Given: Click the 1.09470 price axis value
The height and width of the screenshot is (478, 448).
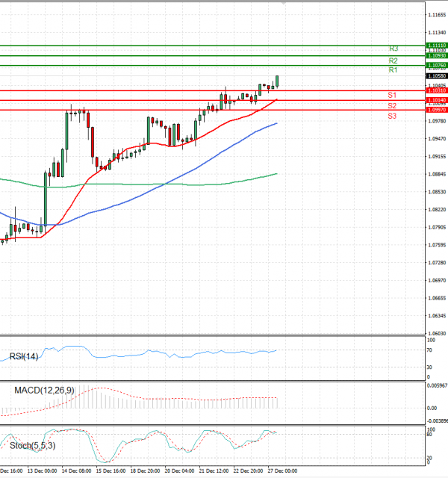Looking at the screenshot, I should [x=437, y=139].
